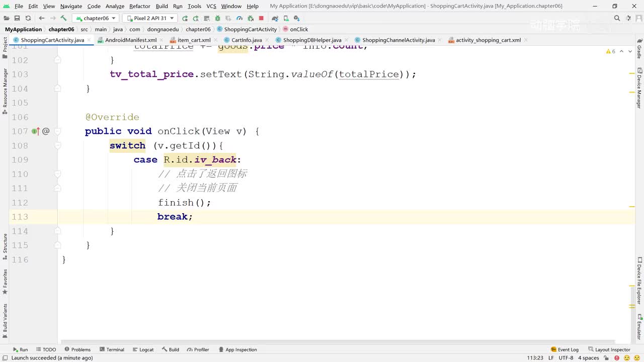Open IDE settings gear icon
Image resolution: width=644 pixels, height=362 pixels.
point(628,18)
